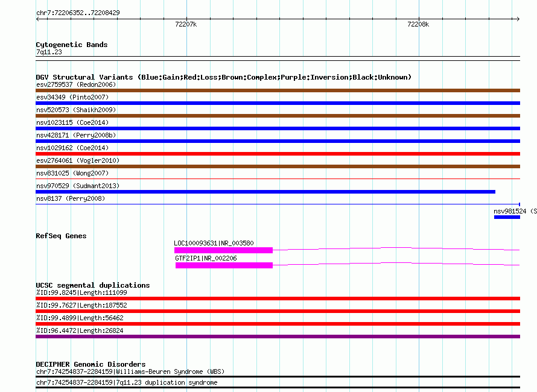Select brown bar nsv520573 (Shaikh2009)
Image resolution: width=537 pixels, height=392 pixels.
pyautogui.click(x=278, y=116)
